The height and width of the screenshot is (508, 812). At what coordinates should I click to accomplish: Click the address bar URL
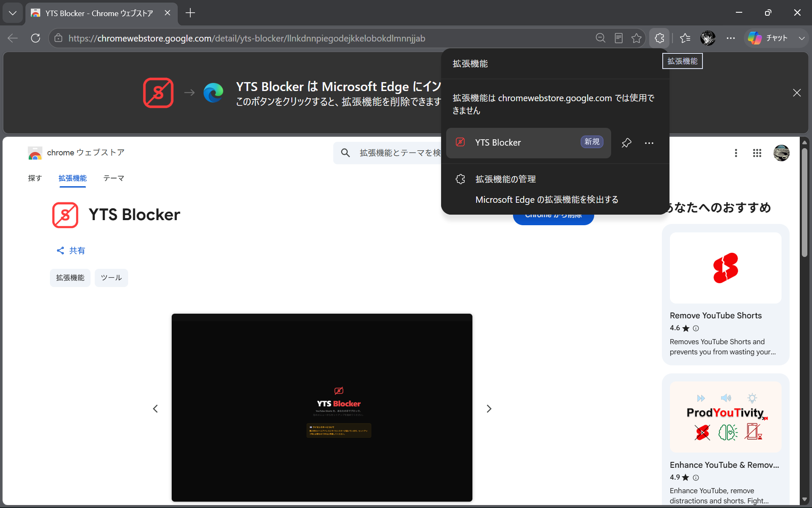click(x=247, y=38)
